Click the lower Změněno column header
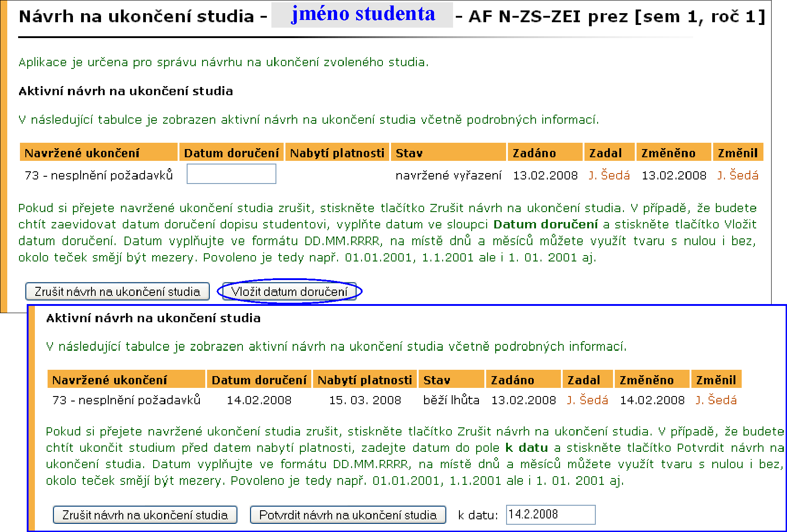The width and height of the screenshot is (787, 532). point(652,379)
